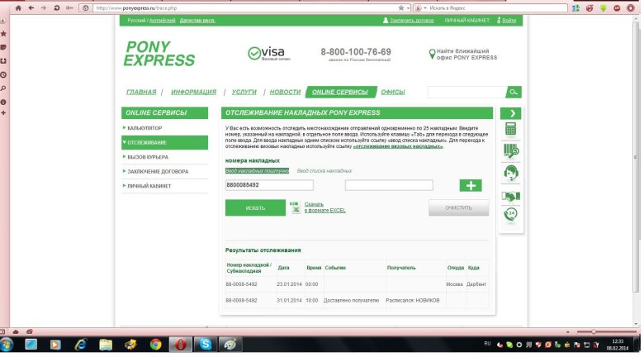Open the ИНФОРМАЦИЯ navigation menu

(x=193, y=92)
